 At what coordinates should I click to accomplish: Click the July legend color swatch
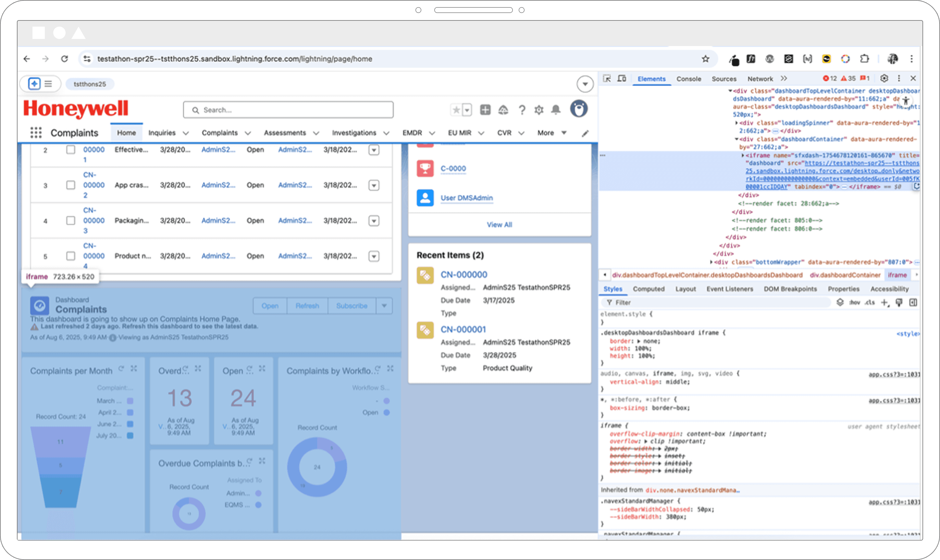point(130,435)
